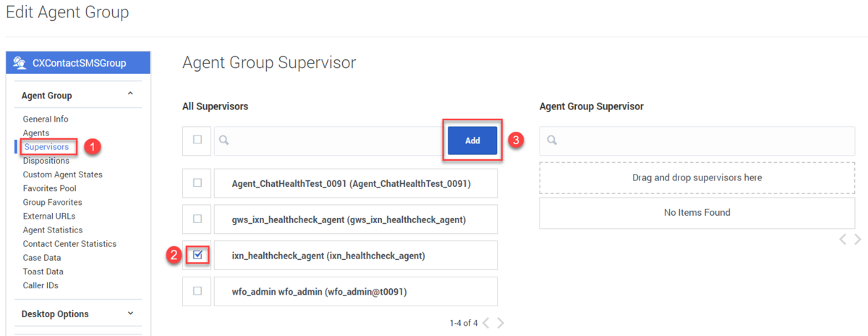Check the wfo_admin supervisor checkbox
The height and width of the screenshot is (336, 868).
coord(197,290)
